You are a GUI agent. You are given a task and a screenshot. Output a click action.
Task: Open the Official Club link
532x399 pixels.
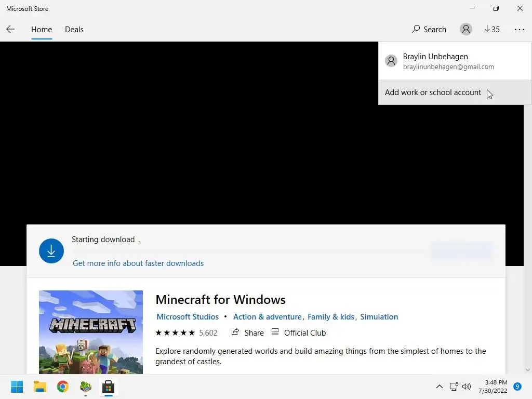click(x=299, y=332)
